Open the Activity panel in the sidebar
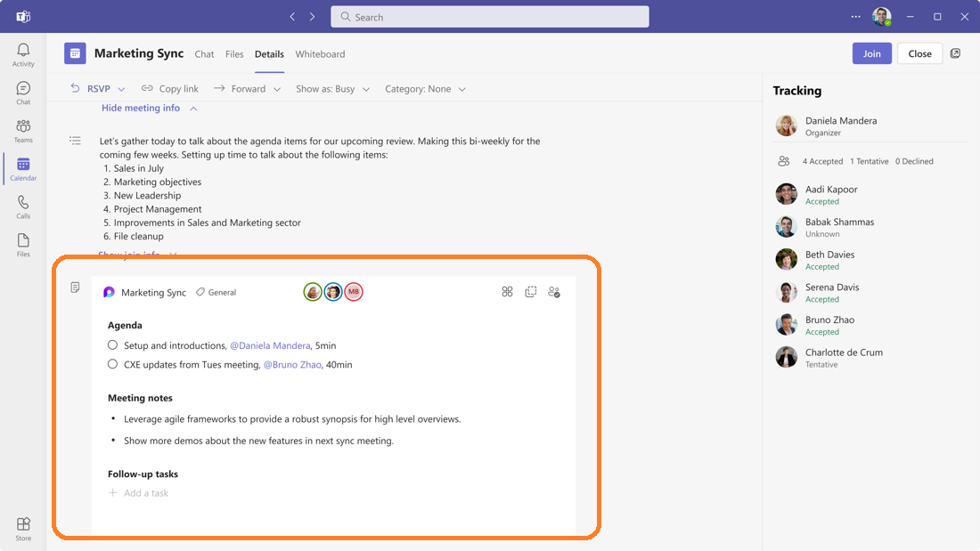 22,53
